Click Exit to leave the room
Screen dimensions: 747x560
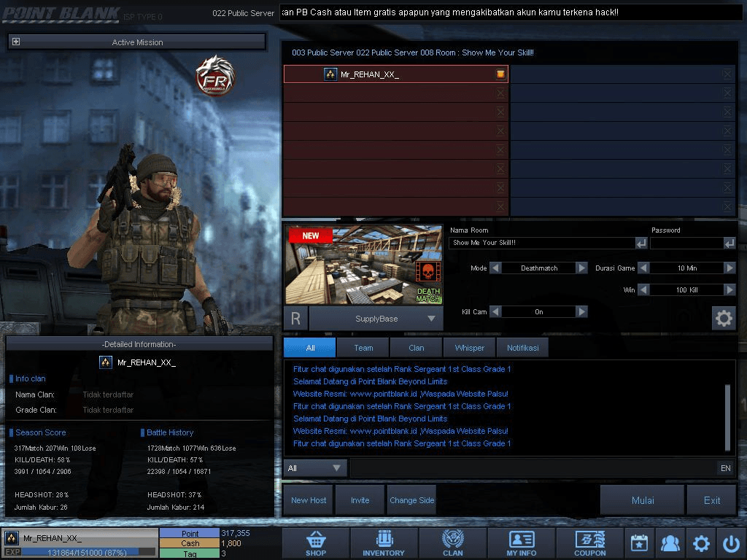point(712,500)
